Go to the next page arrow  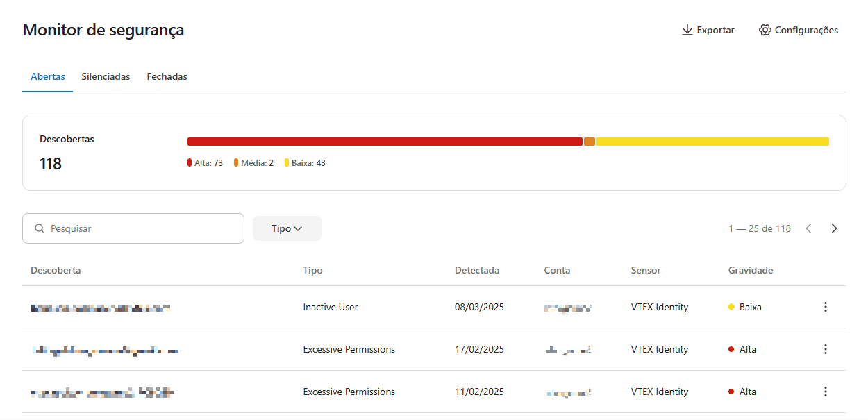[834, 228]
